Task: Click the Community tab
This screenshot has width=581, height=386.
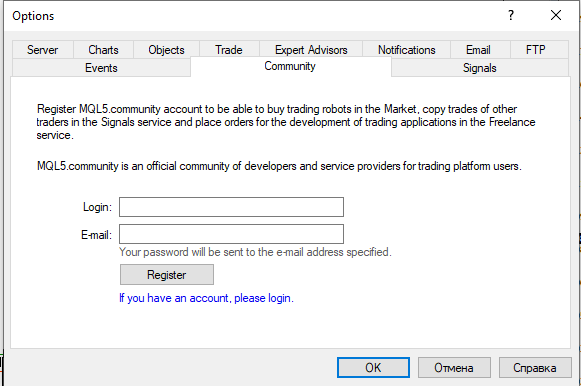Action: [x=290, y=66]
